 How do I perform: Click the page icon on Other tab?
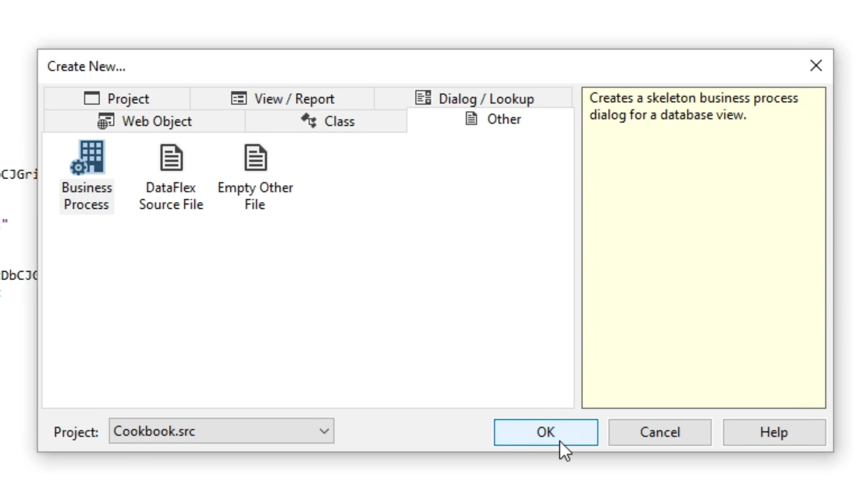click(x=471, y=119)
